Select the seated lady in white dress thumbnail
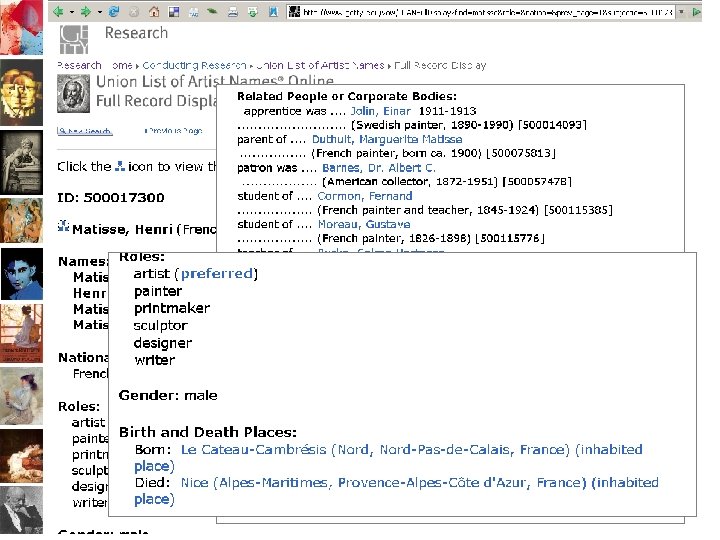Image resolution: width=720 pixels, height=540 pixels. (x=22, y=396)
